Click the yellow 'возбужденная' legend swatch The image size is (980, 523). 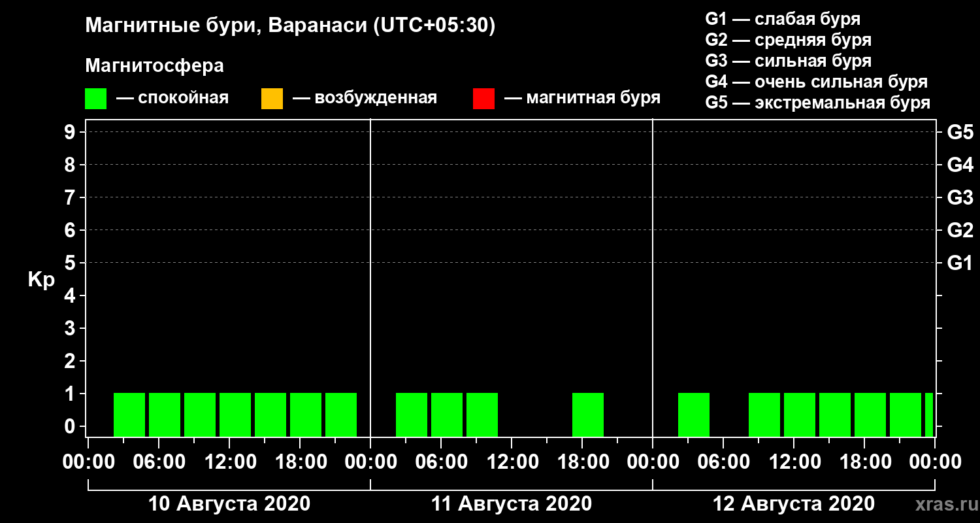[x=272, y=99]
